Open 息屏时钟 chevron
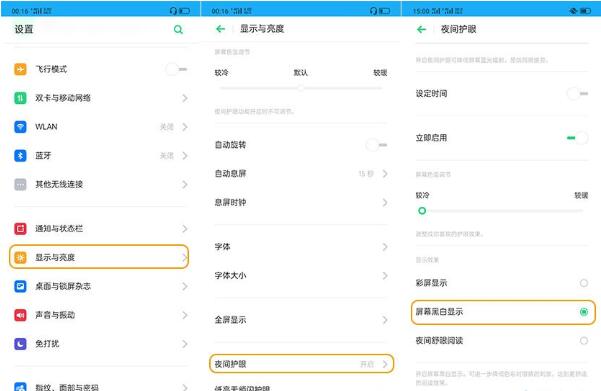The height and width of the screenshot is (391, 601). click(x=385, y=202)
